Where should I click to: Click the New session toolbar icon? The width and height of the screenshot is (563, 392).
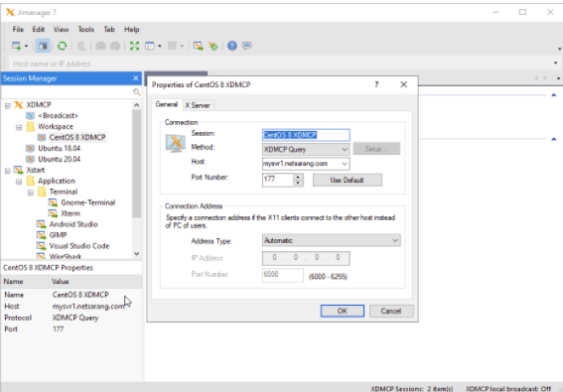click(17, 46)
